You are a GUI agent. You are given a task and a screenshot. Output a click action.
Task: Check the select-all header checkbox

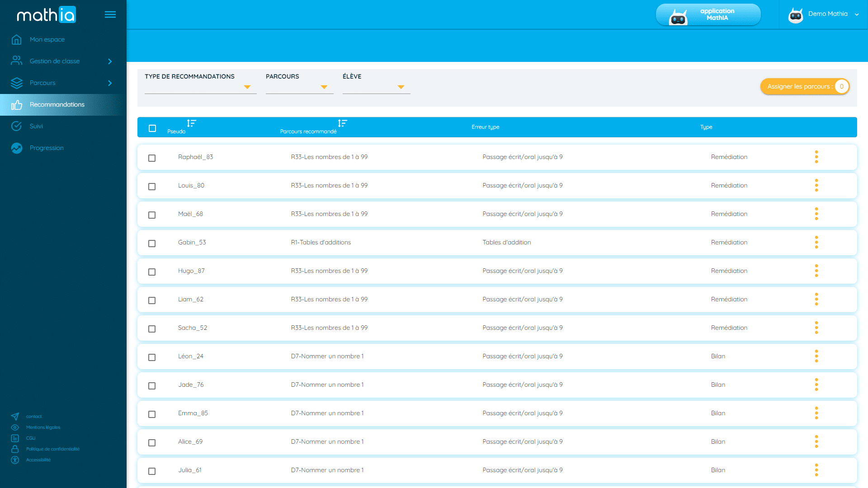tap(152, 128)
